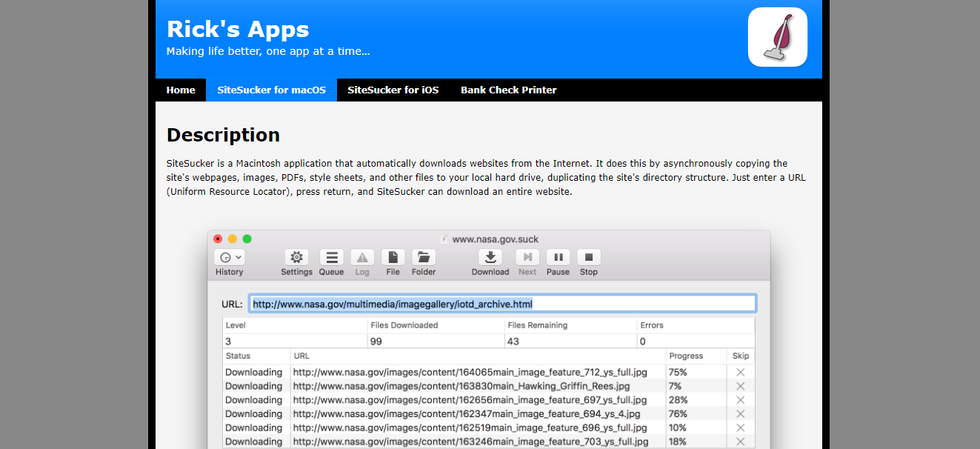Click the Errors value 0
This screenshot has width=980, height=449.
click(643, 341)
